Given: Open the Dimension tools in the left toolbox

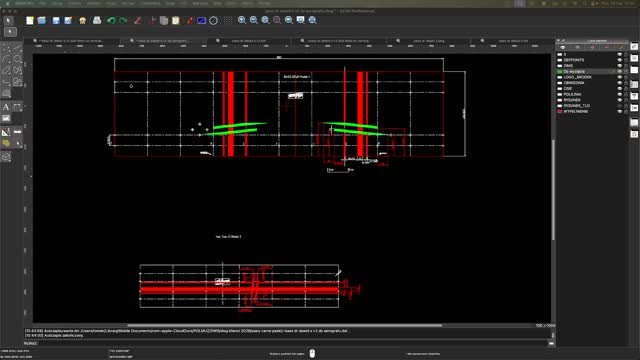Looking at the screenshot, I should (x=17, y=107).
